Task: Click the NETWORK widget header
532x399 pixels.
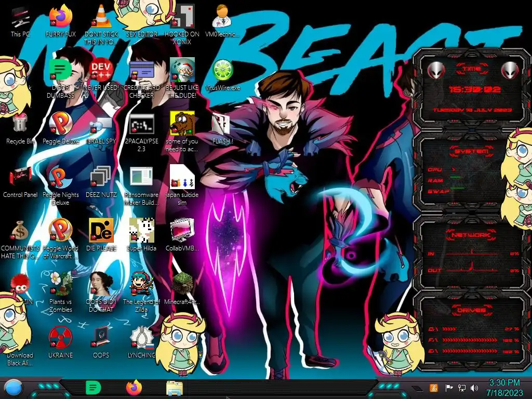Action: [x=471, y=234]
